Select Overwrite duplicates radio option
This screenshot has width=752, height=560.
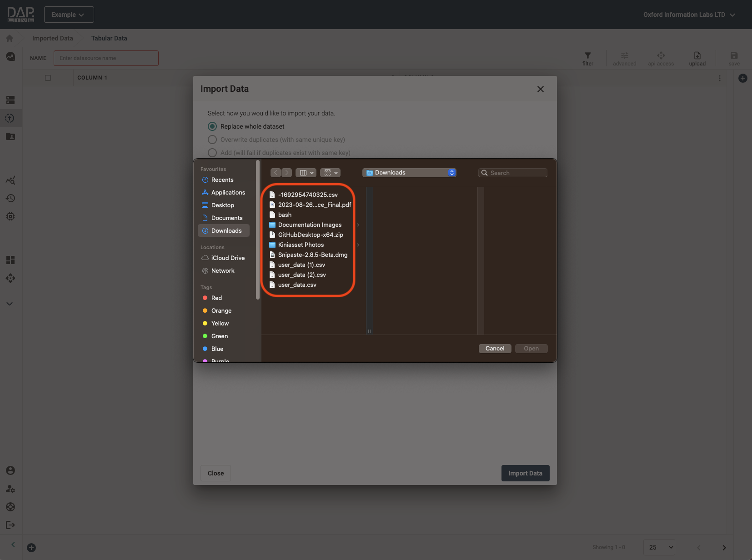212,140
